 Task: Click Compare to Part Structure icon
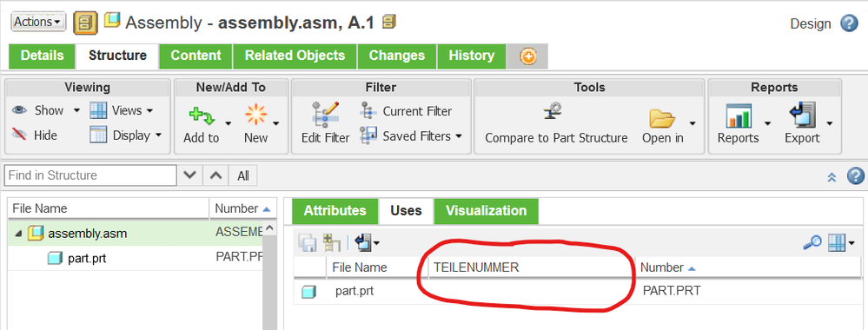tap(555, 112)
